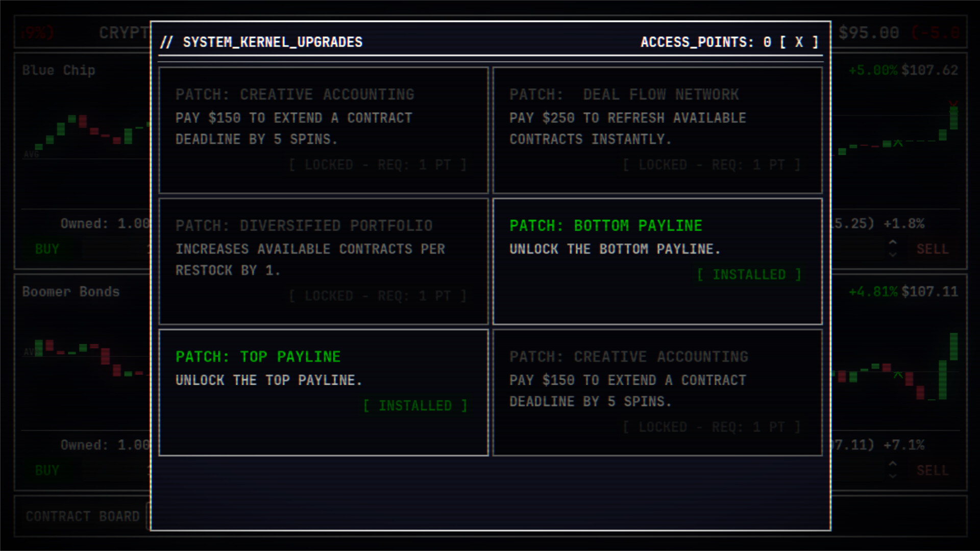Click Installed status on Top Payline

click(x=415, y=406)
